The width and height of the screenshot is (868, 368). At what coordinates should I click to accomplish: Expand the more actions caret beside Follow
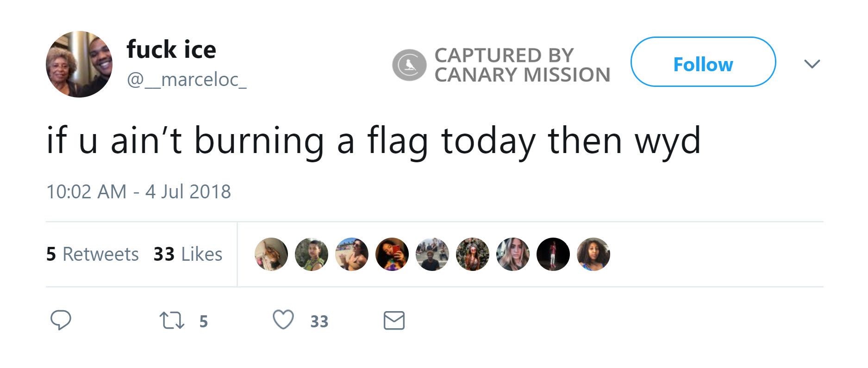point(813,64)
